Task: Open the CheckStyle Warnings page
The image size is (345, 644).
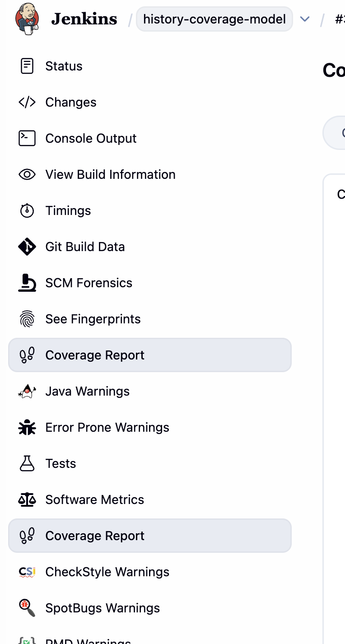Action: [x=107, y=572]
